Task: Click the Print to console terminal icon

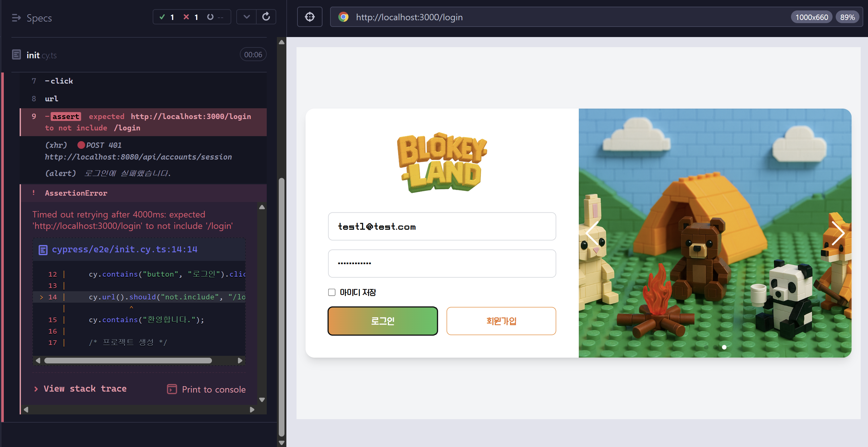Action: [172, 389]
